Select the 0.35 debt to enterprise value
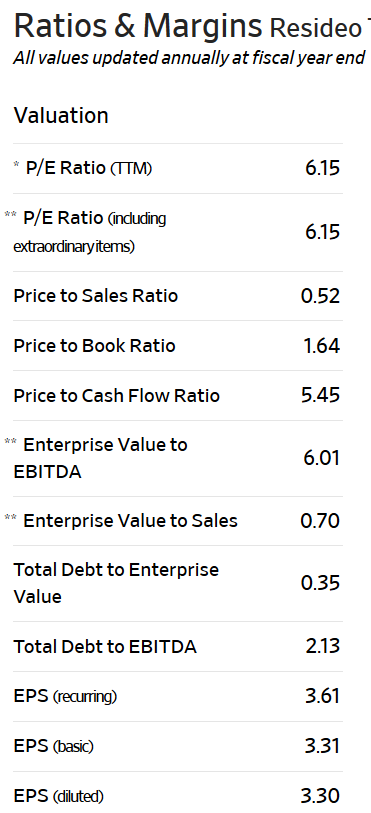 (320, 583)
